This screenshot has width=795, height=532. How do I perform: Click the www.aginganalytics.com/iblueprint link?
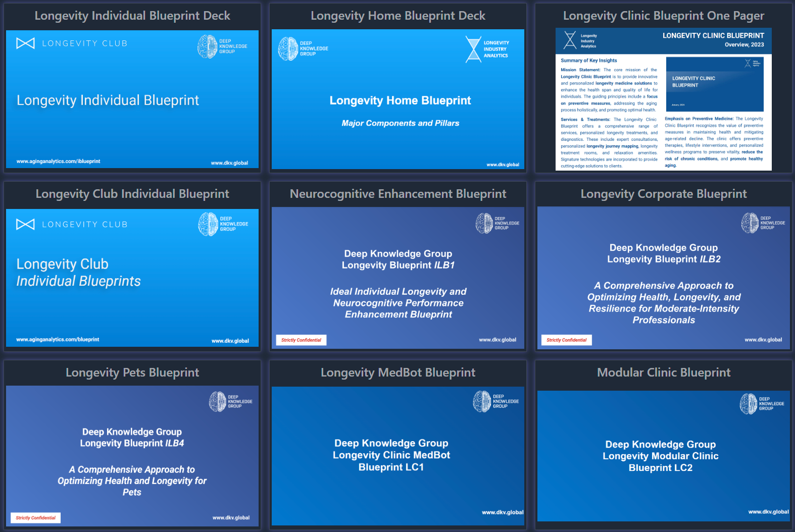point(58,162)
